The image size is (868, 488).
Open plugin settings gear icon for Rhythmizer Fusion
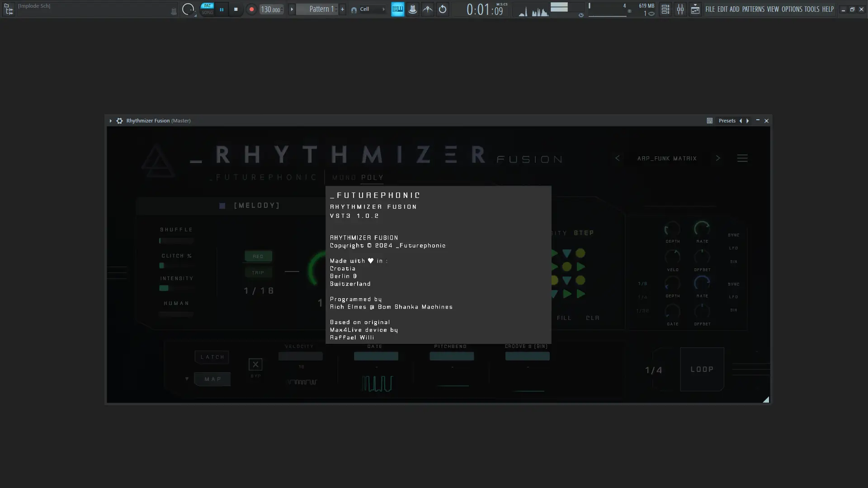click(x=119, y=121)
